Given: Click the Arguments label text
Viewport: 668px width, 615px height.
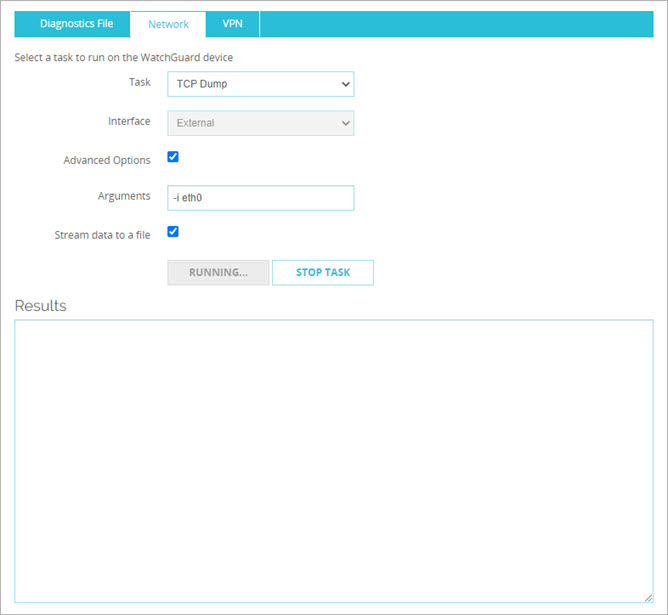Looking at the screenshot, I should pyautogui.click(x=125, y=197).
